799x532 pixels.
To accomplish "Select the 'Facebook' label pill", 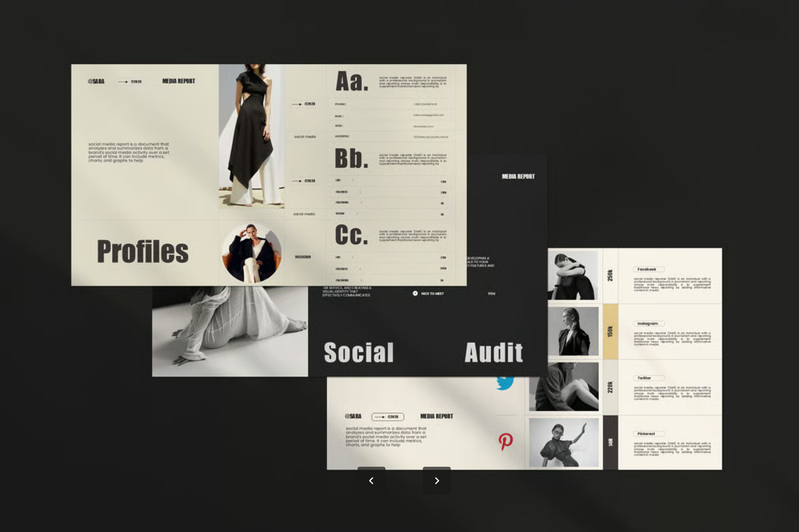I will point(649,269).
